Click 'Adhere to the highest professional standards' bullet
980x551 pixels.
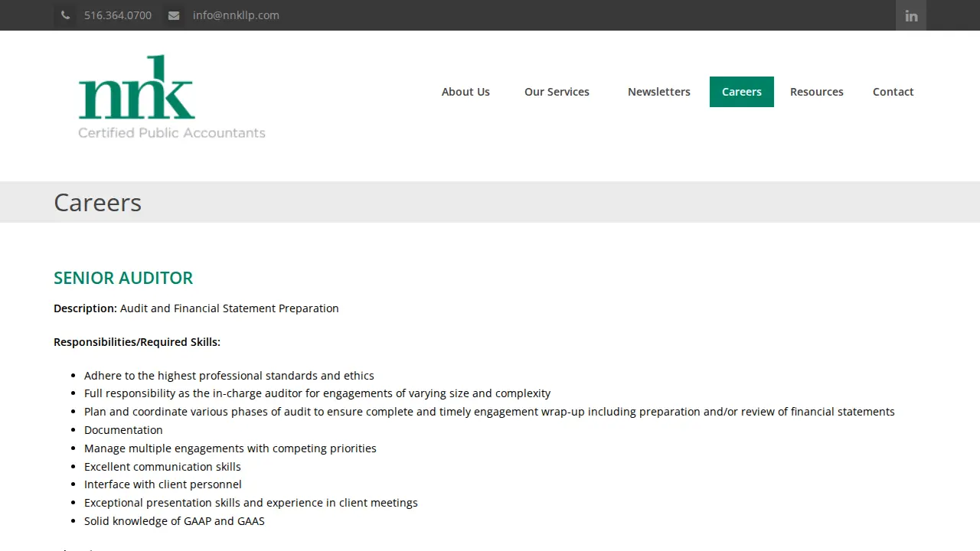(229, 376)
